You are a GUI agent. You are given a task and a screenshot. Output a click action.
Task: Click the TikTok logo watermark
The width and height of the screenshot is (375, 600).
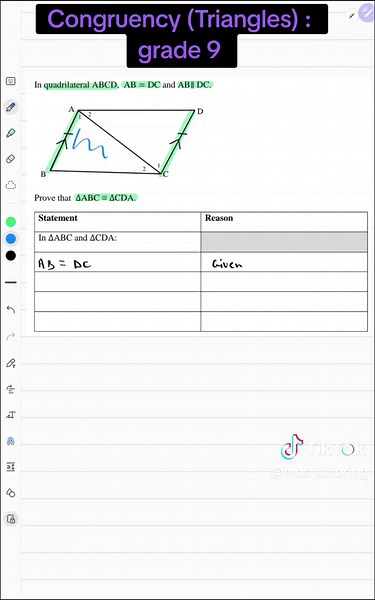click(292, 447)
